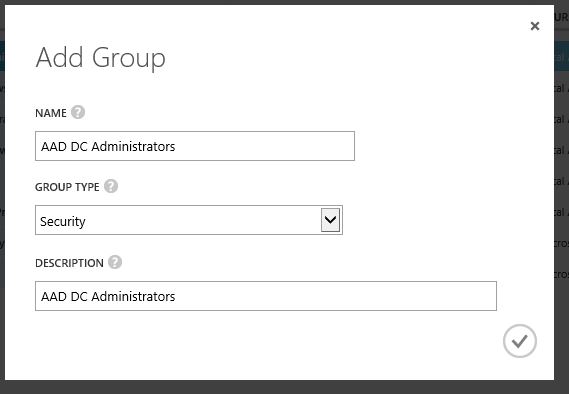Select the GROUP TYPE label
569x394 pixels.
point(67,187)
